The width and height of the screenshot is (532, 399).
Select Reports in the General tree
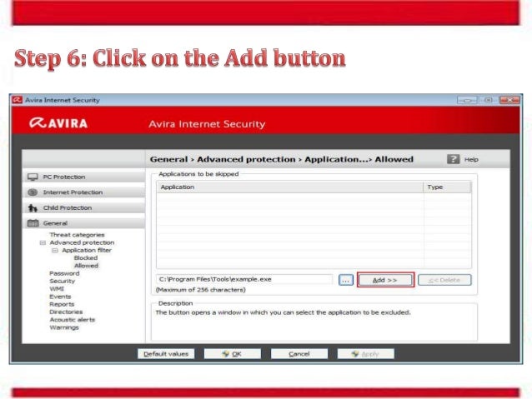pos(62,304)
